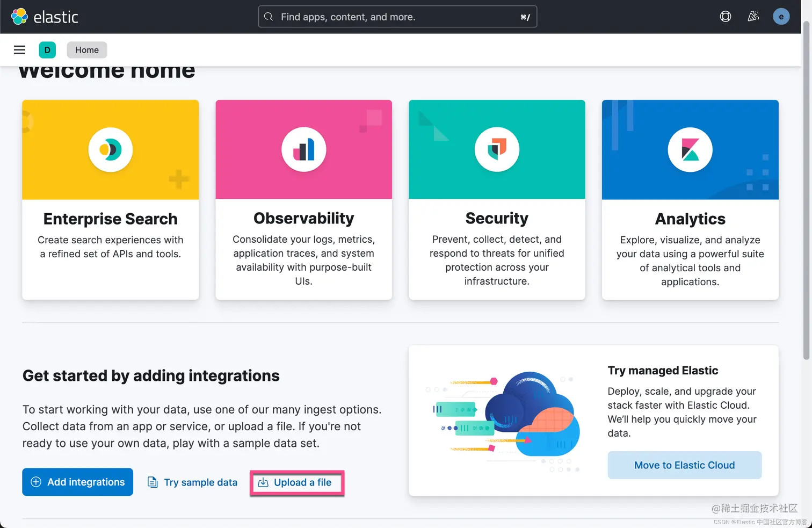This screenshot has height=528, width=812.
Task: Click the "Get started by adding integrations" heading
Action: (x=151, y=375)
